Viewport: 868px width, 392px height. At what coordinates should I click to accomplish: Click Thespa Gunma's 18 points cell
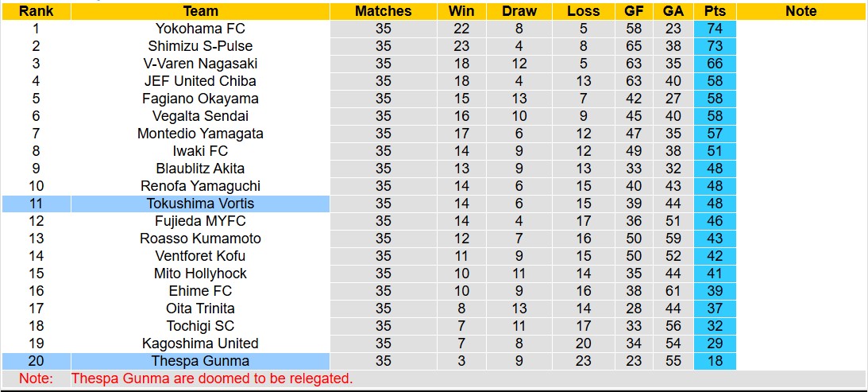(x=715, y=361)
